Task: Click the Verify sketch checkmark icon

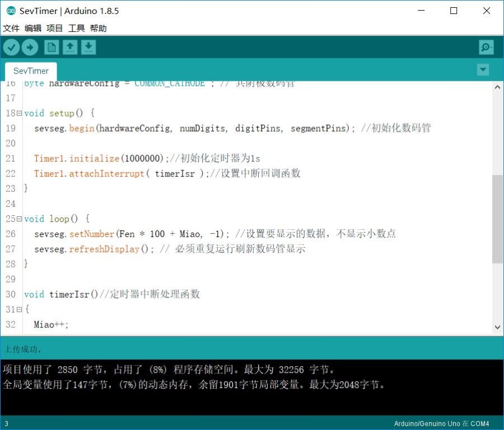Action: tap(11, 48)
